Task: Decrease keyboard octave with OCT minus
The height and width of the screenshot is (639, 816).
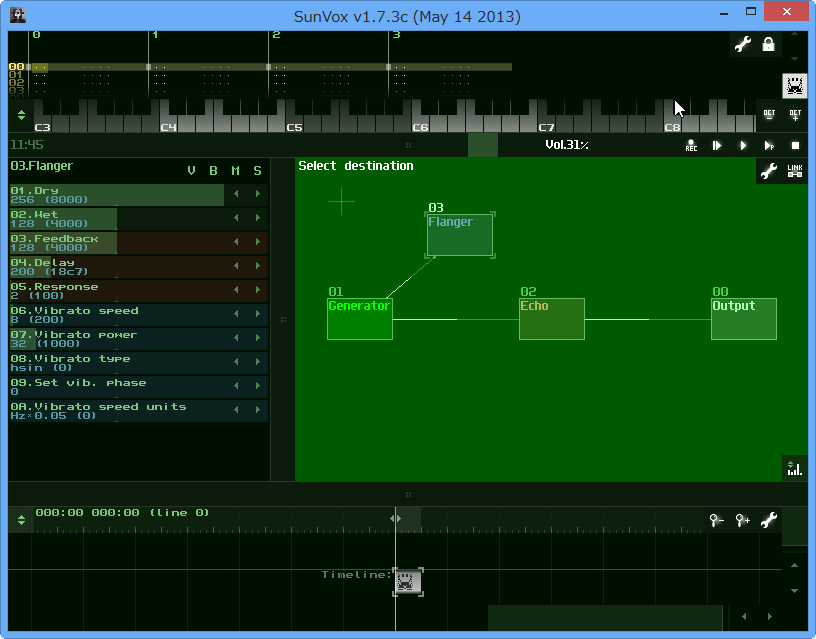Action: [769, 115]
